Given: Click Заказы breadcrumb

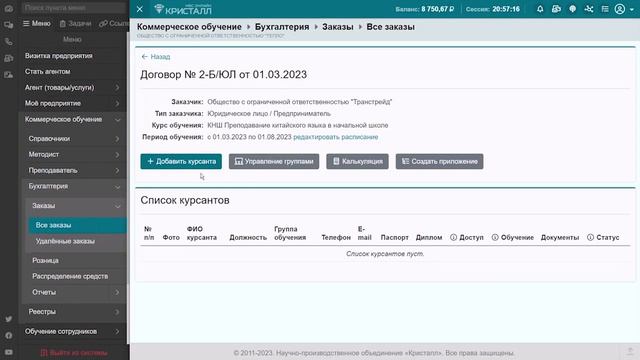Looking at the screenshot, I should tap(338, 27).
